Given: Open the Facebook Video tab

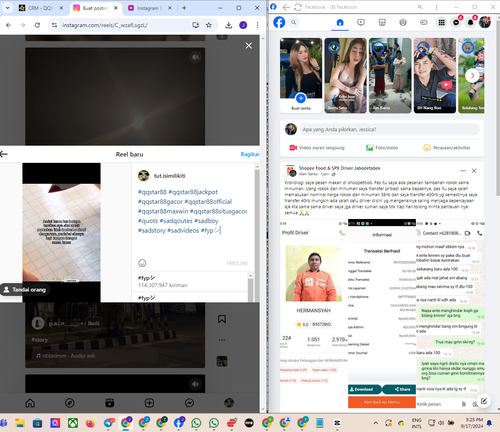Looking at the screenshot, I should point(361,22).
